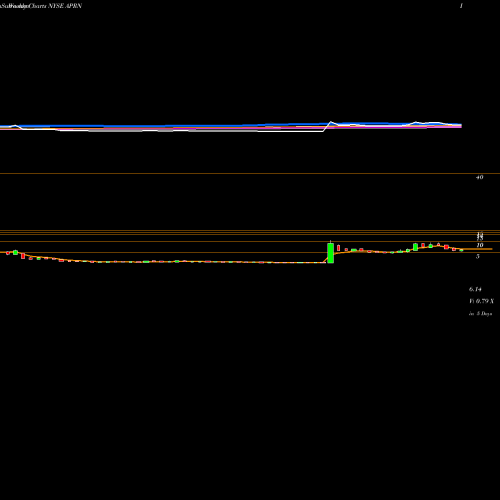
Task: Click the 6.14 price value
Action: (475, 289)
